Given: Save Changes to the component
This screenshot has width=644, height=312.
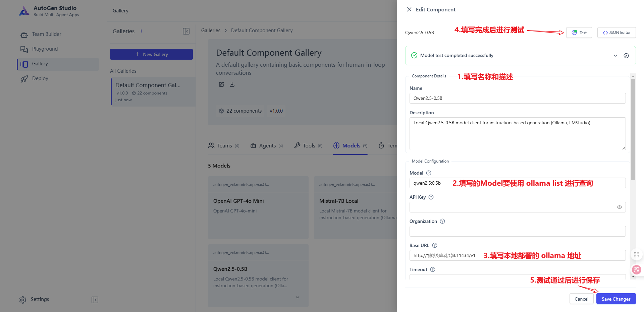Looking at the screenshot, I should (616, 299).
